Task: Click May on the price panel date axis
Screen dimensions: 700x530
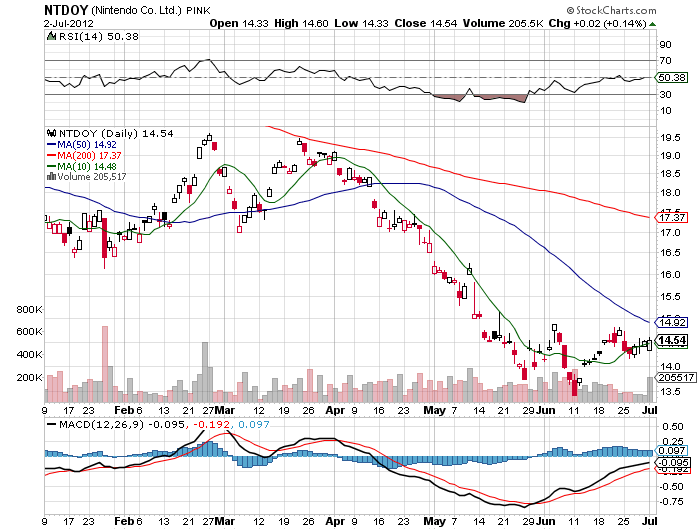Action: (434, 410)
